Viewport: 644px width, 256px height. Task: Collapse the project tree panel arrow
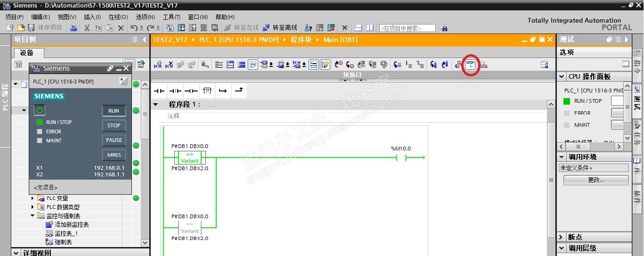[x=145, y=40]
